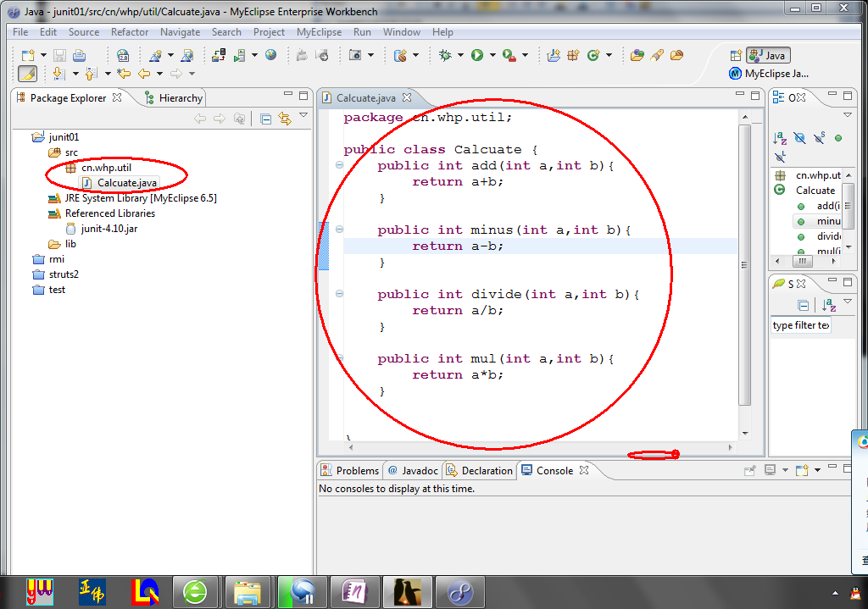Collapse All in Package Explorer

click(265, 119)
